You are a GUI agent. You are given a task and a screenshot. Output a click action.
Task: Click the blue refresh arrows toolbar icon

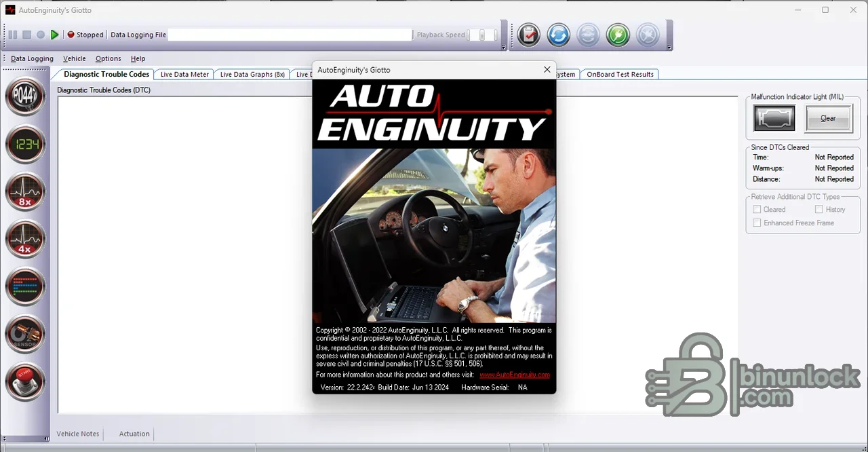tap(559, 35)
